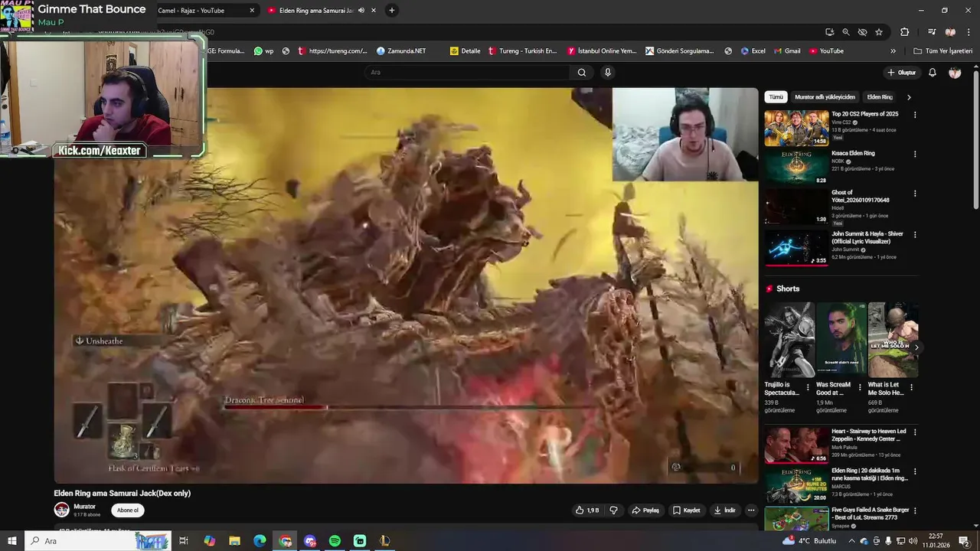980x551 pixels.
Task: Expand the hidden bookmarks chevron
Action: pyautogui.click(x=893, y=51)
